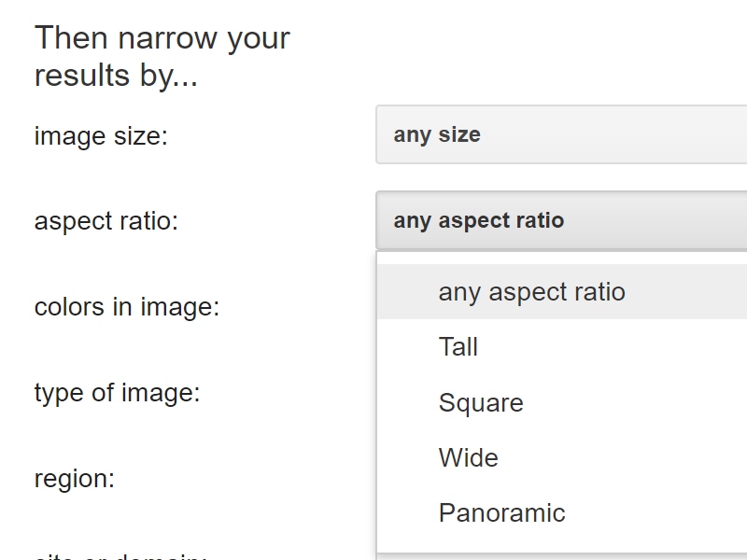Click the "type of image:" label

(117, 393)
